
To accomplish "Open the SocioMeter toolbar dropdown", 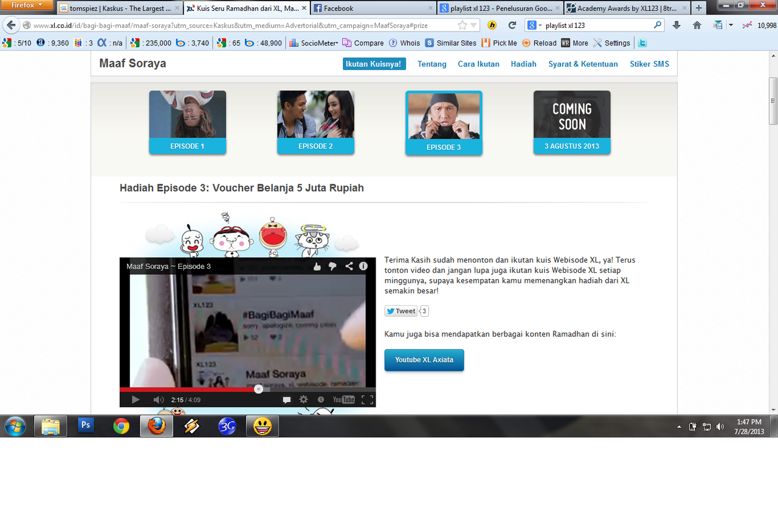I will click(x=314, y=43).
